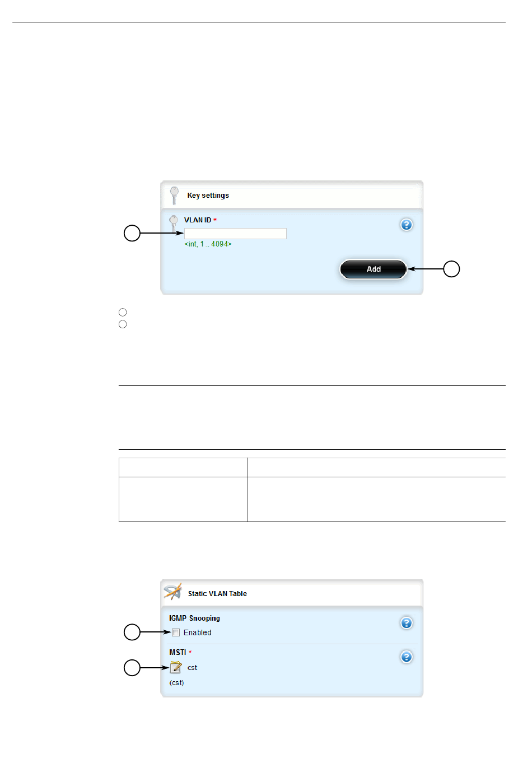The height and width of the screenshot is (777, 532).
Task: Click the Static VLAN Table panel title
Action: (x=217, y=594)
